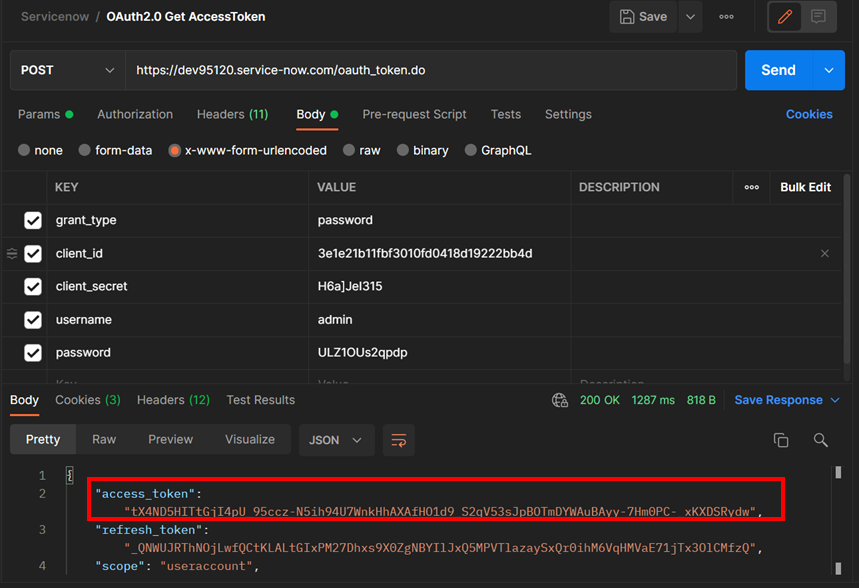This screenshot has height=588, width=859.
Task: Open the comments panel icon
Action: [x=818, y=17]
